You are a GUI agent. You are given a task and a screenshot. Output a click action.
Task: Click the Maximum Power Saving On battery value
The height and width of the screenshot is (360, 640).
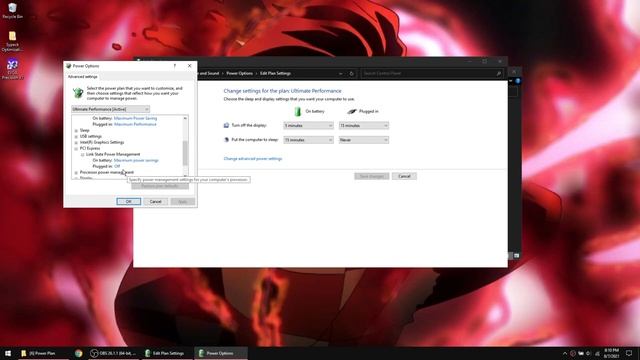(x=135, y=118)
